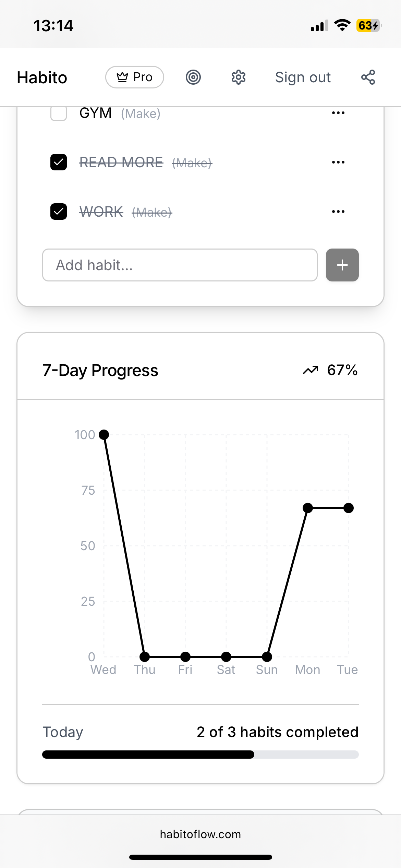Tap the battery indicator in the status bar

pos(369,25)
